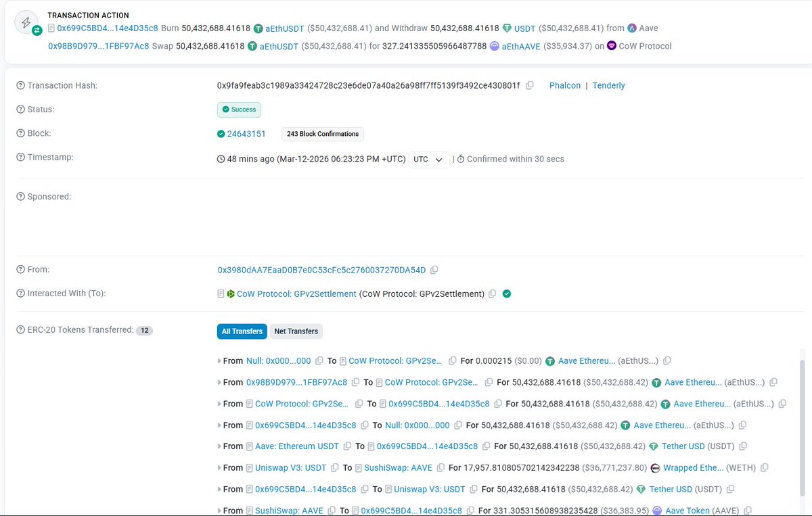The height and width of the screenshot is (516, 812).
Task: Expand the Uniswap V3 to SushiSwap WETH transfer
Action: coord(219,468)
